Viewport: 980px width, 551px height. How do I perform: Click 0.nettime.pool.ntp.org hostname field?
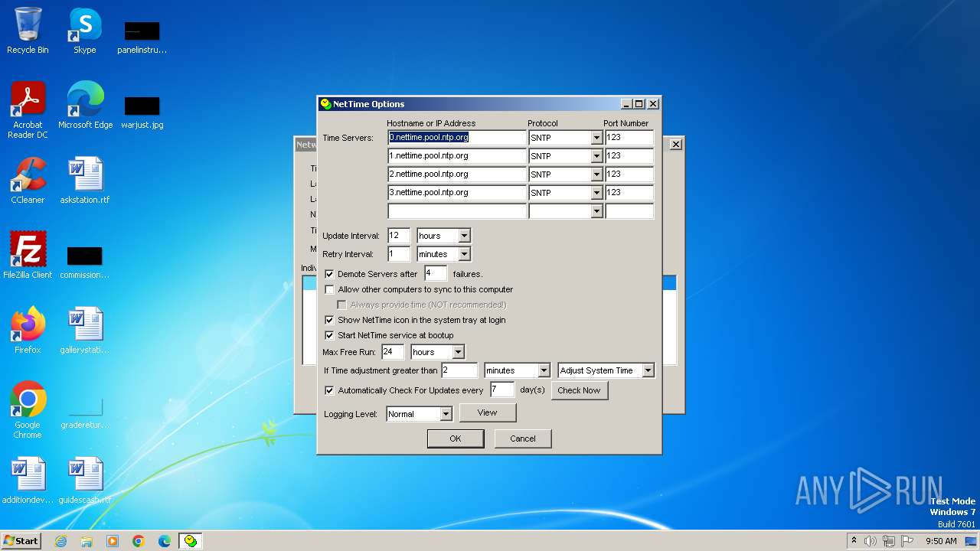click(x=457, y=138)
